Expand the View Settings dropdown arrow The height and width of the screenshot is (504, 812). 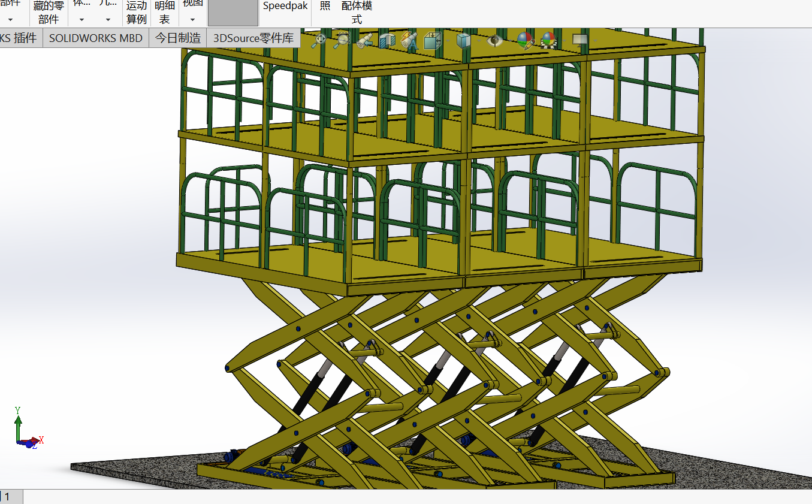tap(594, 41)
